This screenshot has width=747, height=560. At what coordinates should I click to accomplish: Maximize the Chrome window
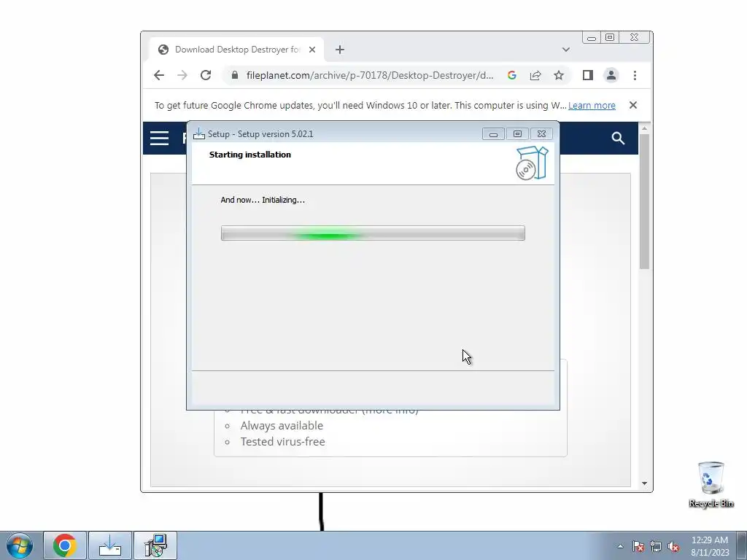610,38
